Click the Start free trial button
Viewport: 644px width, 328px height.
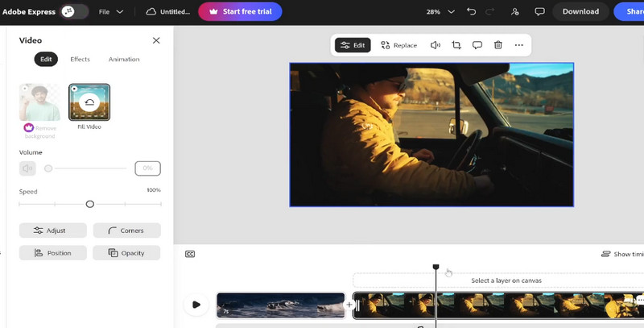point(240,11)
